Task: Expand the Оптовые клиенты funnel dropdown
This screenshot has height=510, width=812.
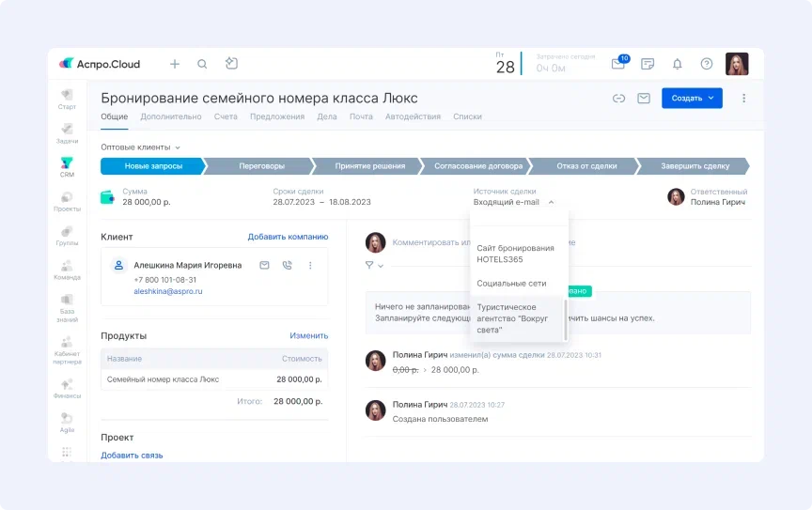Action: pyautogui.click(x=140, y=147)
